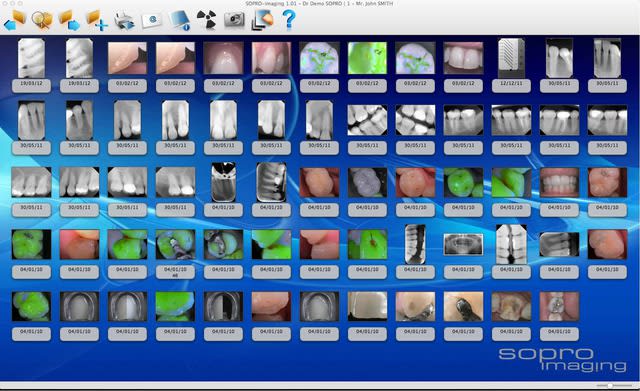The height and width of the screenshot is (391, 640).
Task: Click the 12/12/11 date label button
Action: 511,86
